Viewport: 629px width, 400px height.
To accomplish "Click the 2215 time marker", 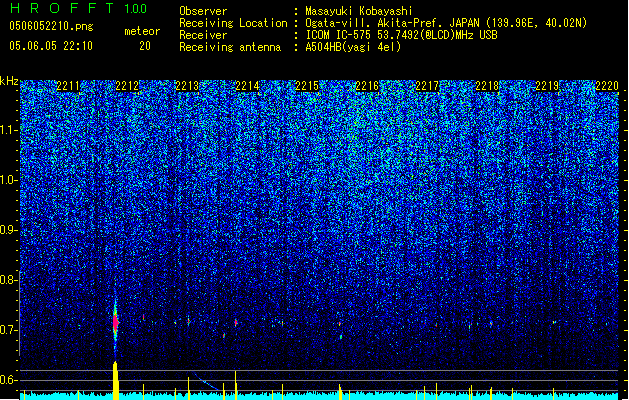I will (x=307, y=86).
